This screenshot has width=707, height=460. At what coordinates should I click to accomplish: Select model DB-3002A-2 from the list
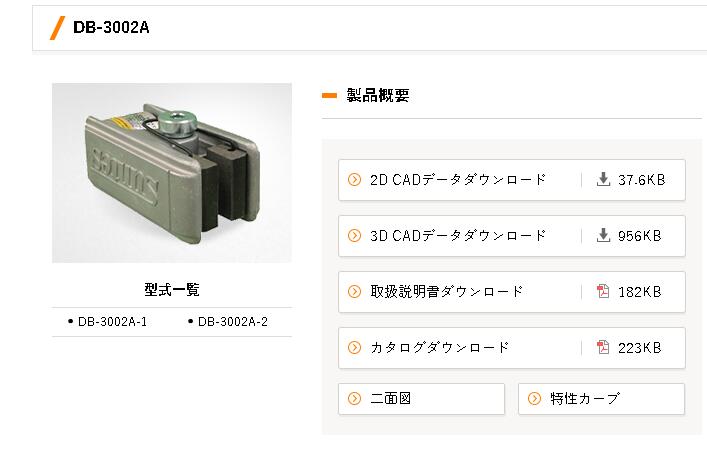(x=232, y=322)
